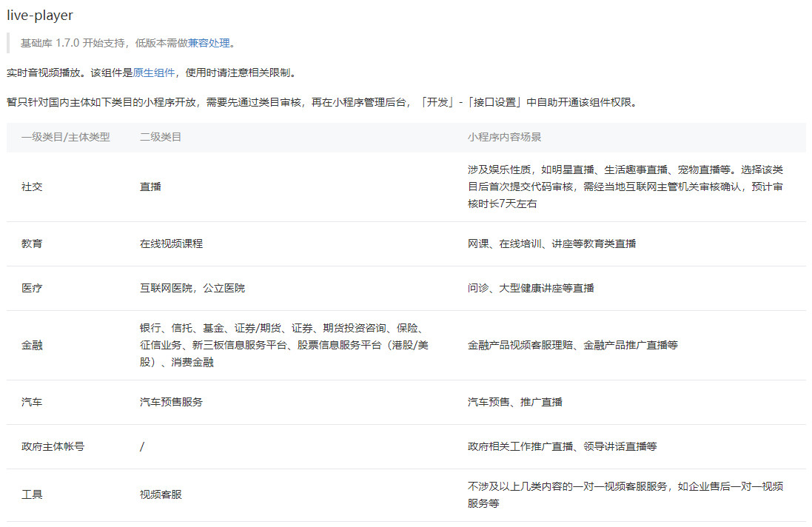This screenshot has height=527, width=812.
Task: Select the 汽车 category cell
Action: tap(32, 402)
